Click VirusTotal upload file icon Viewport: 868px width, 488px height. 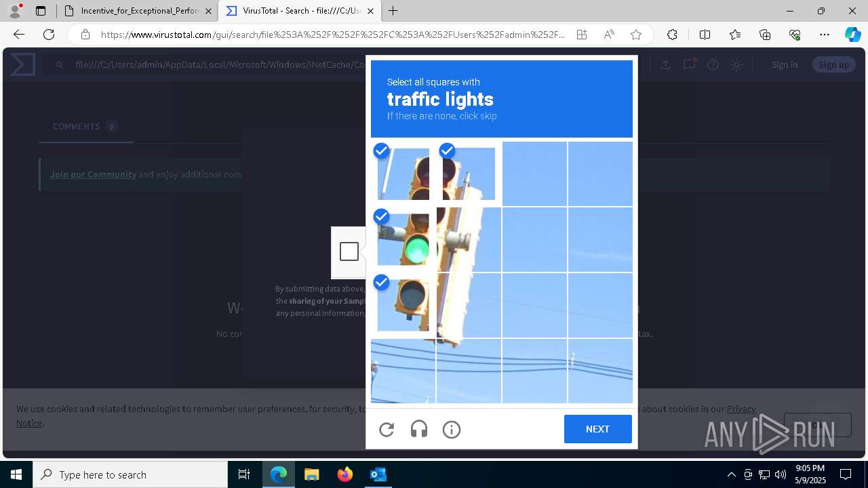(x=666, y=64)
